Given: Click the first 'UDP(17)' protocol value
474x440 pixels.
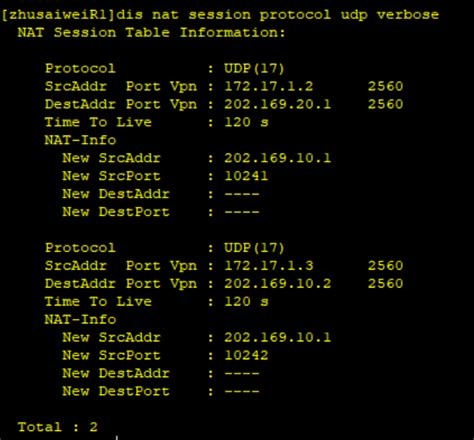Looking at the screenshot, I should pos(254,69).
